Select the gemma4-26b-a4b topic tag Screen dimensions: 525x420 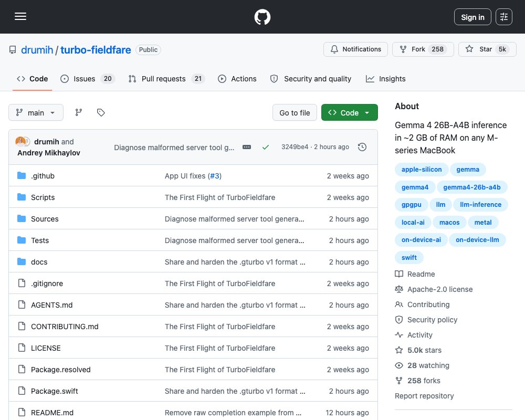pyautogui.click(x=472, y=187)
